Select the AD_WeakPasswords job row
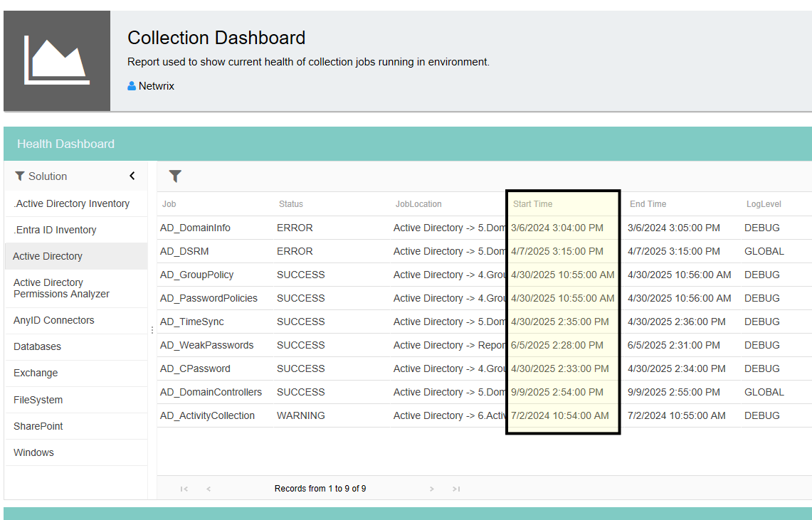 pos(484,345)
